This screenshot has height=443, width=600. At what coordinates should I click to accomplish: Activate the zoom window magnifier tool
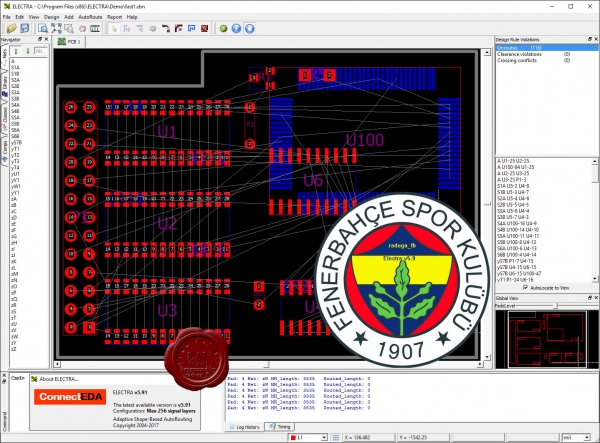43,28
